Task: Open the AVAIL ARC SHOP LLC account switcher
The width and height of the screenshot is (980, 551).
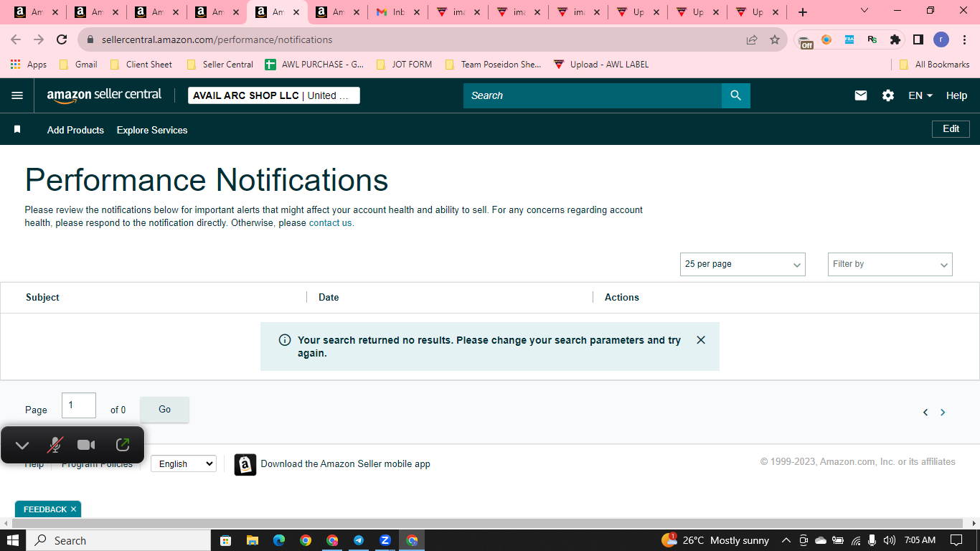Action: pyautogui.click(x=274, y=95)
